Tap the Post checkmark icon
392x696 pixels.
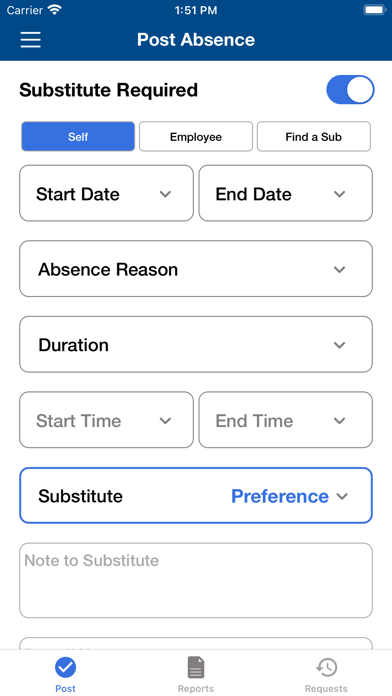pyautogui.click(x=65, y=667)
